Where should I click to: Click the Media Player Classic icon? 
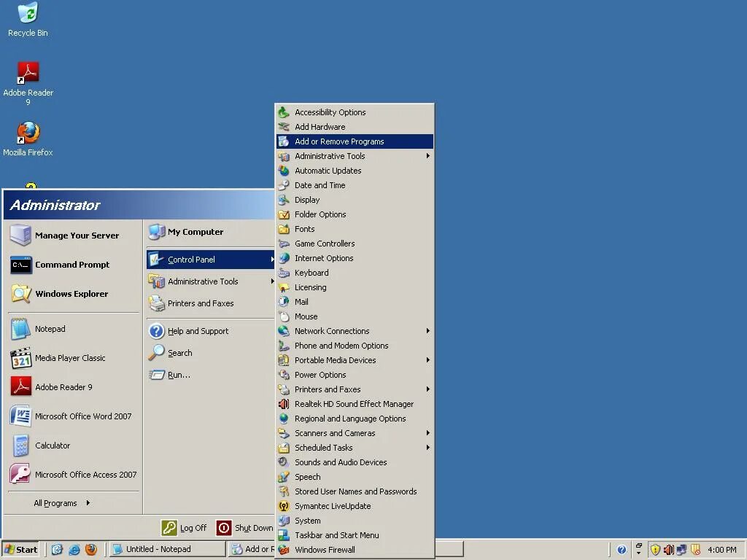20,358
